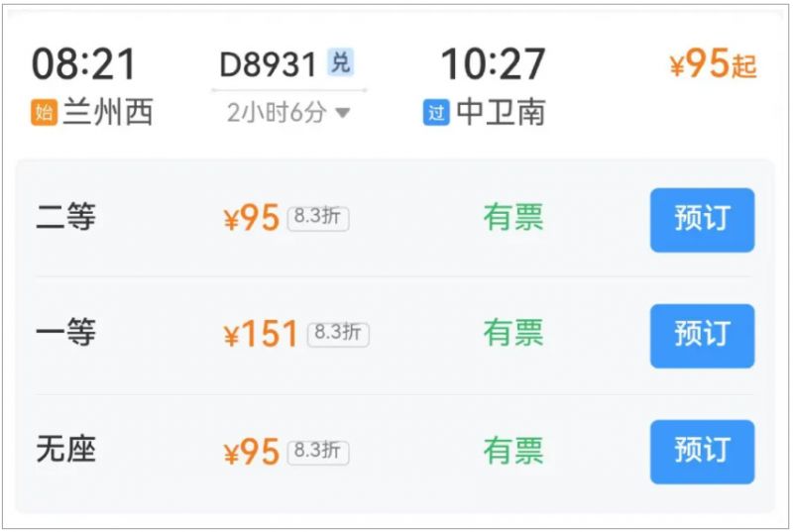The height and width of the screenshot is (532, 793).
Task: Tap the 8.3折 tag on 二等 row
Action: (318, 218)
